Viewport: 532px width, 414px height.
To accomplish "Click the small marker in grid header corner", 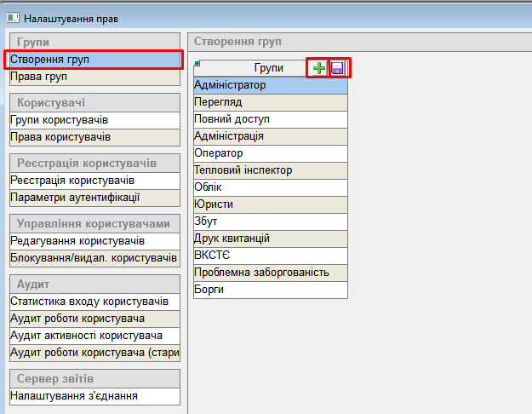I will coord(197,62).
